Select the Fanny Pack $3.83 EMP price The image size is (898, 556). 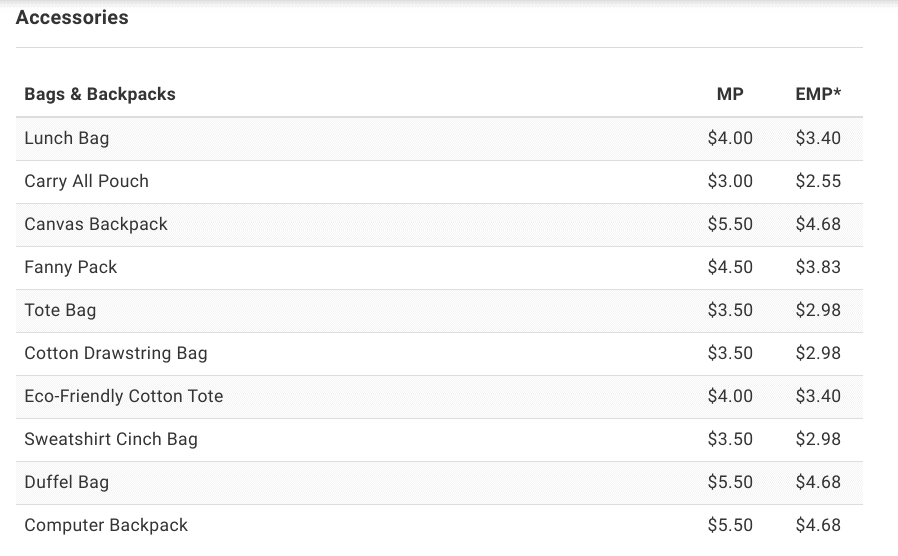click(818, 267)
